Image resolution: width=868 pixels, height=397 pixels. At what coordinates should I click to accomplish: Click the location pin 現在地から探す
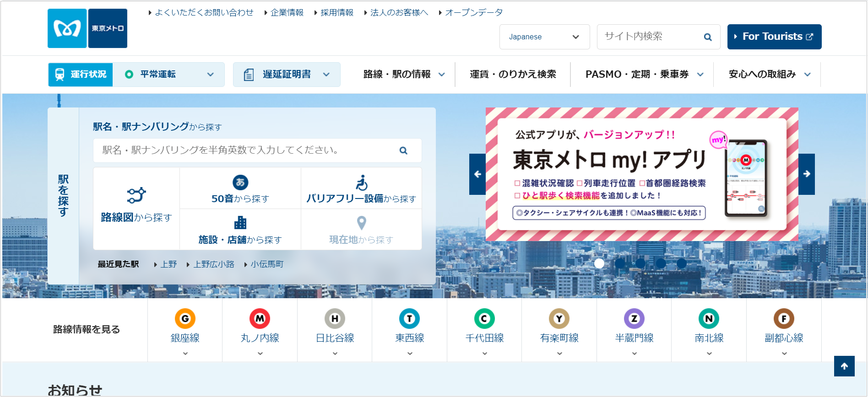pos(362,223)
